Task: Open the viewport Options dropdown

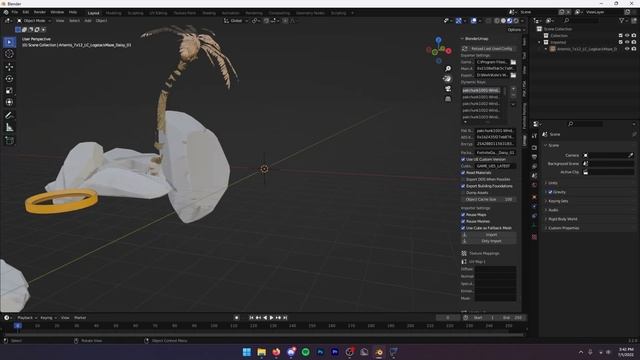Action: 516,30
